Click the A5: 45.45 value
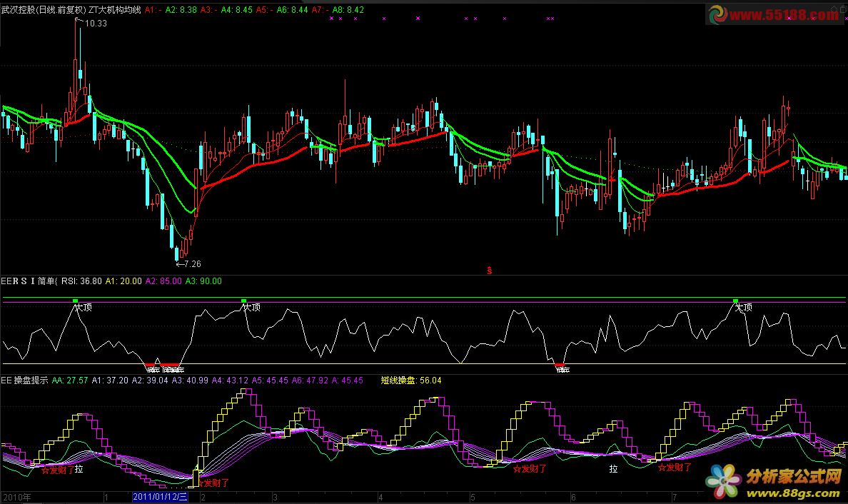The width and height of the screenshot is (848, 504). (270, 380)
